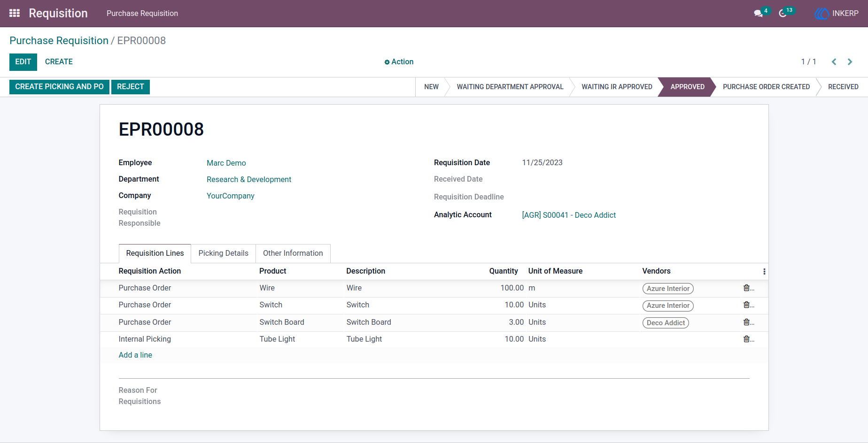Screen dimensions: 868x443
Task: Open Research & Development department link
Action: 249,179
